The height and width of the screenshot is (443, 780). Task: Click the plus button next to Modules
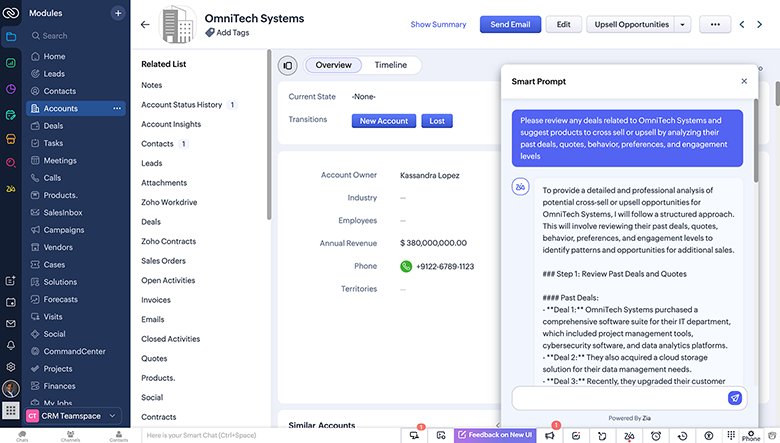(x=118, y=13)
